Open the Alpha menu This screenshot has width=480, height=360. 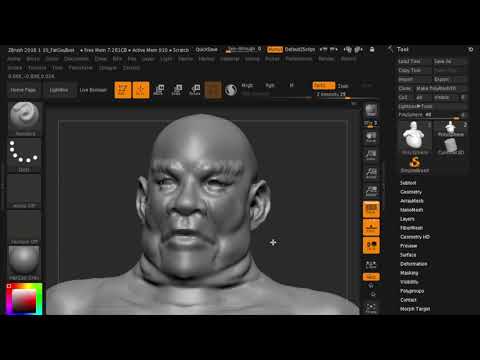pos(14,59)
